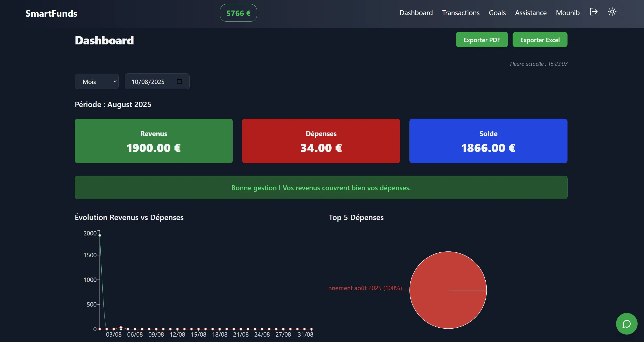Toggle the light theme sun icon

click(x=612, y=12)
